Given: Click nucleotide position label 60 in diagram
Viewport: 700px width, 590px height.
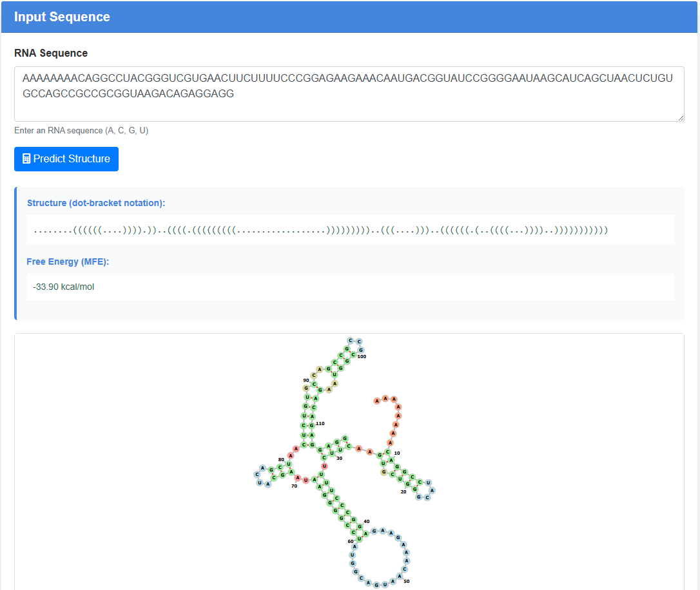Looking at the screenshot, I should pyautogui.click(x=351, y=542).
